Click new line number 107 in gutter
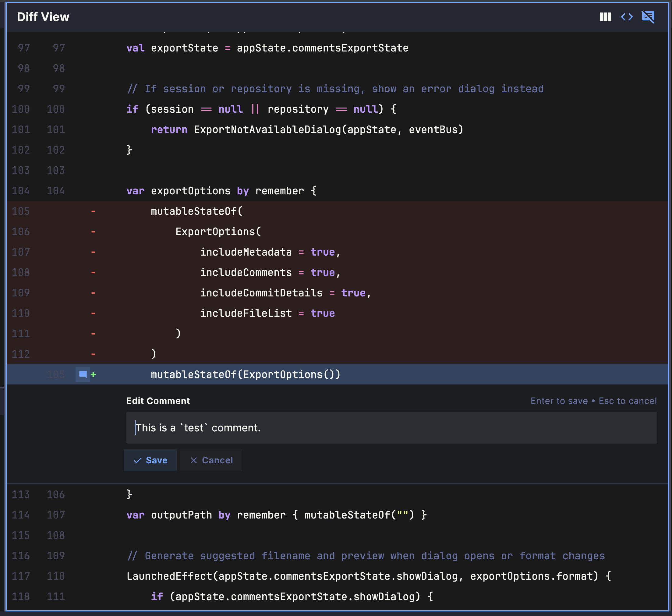This screenshot has width=672, height=616. [56, 515]
